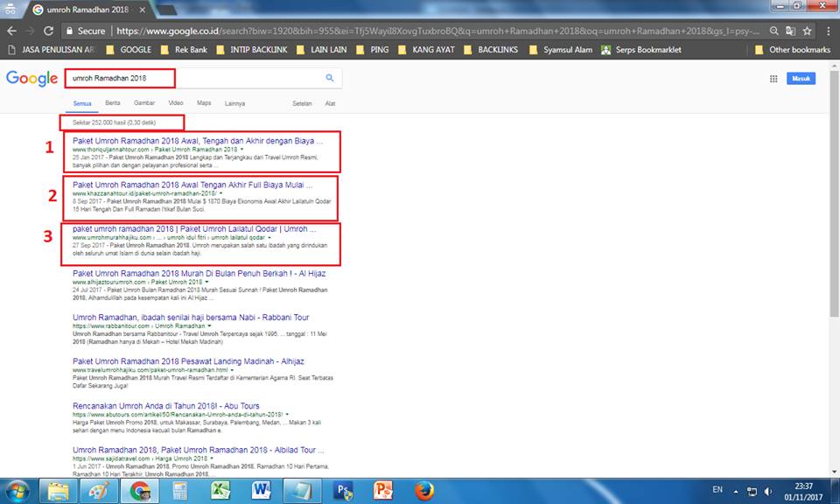Click the zoom magnifier icon in address bar

tap(774, 31)
